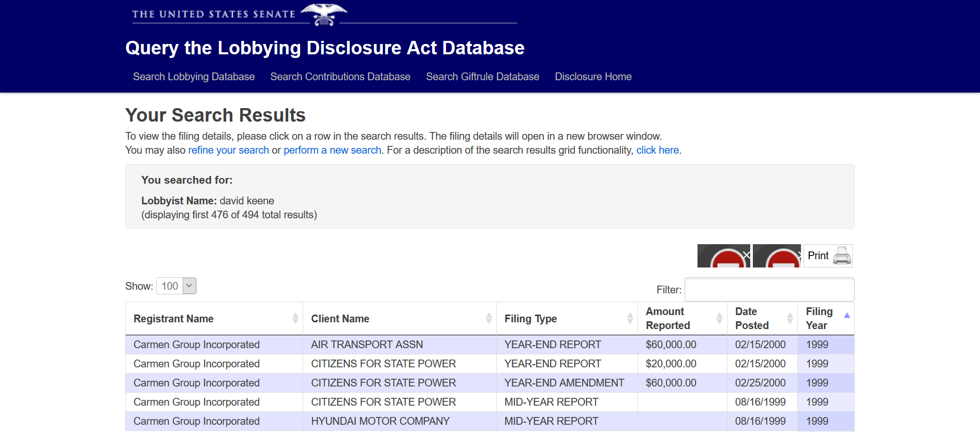Click CITIZENS FOR STATE POWER $20,000.00 row client

pos(383,364)
